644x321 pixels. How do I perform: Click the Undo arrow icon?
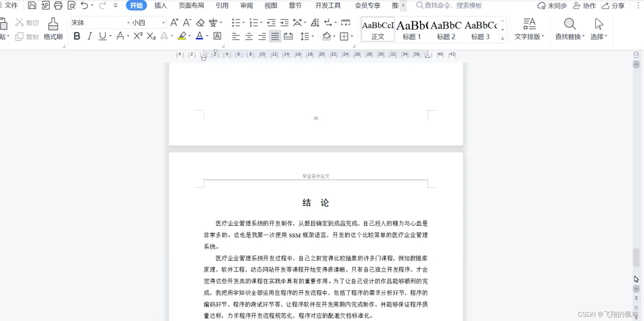(x=84, y=5)
